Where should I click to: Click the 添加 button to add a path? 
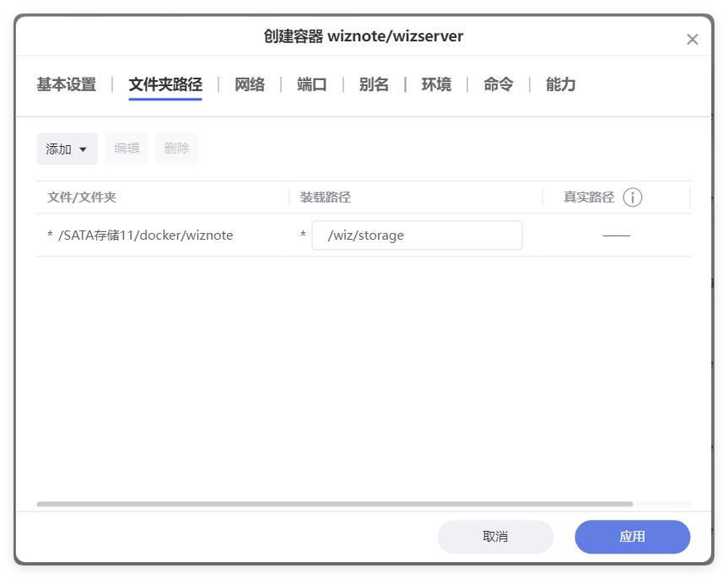[59, 149]
